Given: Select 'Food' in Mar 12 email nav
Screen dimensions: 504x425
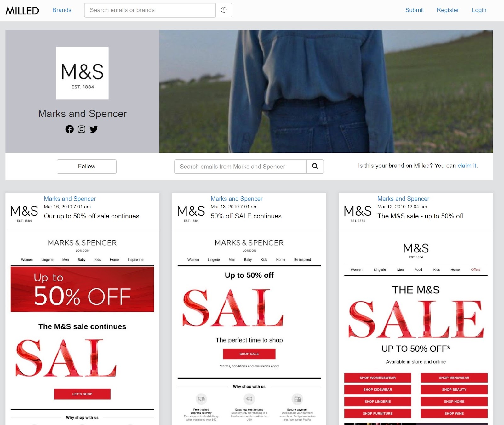Looking at the screenshot, I should (x=418, y=269).
